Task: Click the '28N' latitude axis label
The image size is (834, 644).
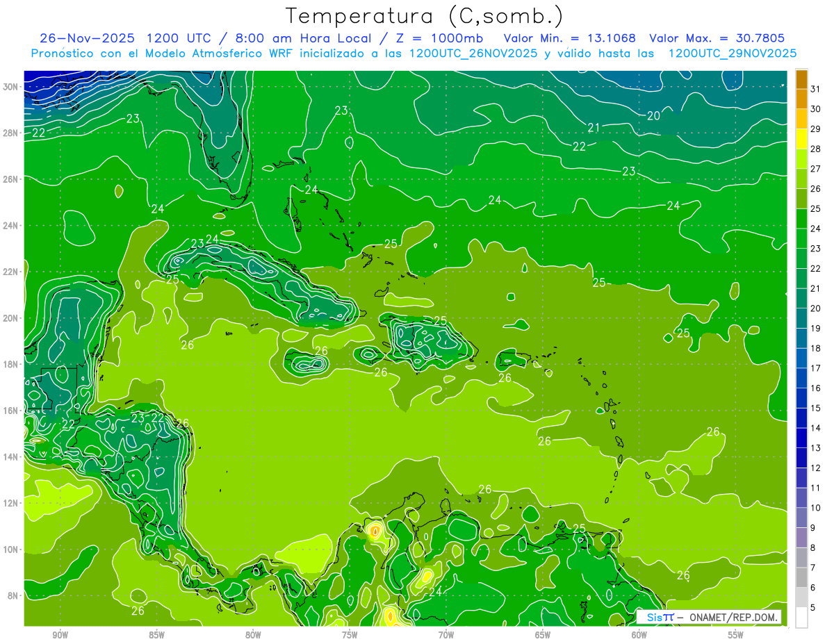Action: [x=11, y=133]
